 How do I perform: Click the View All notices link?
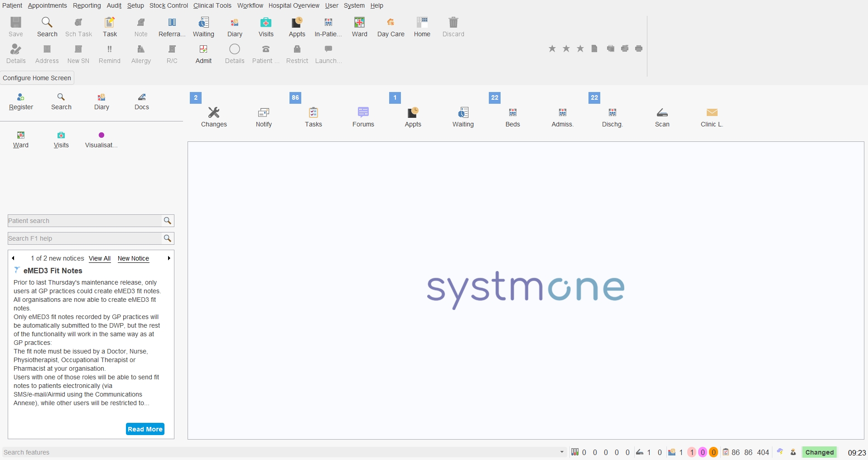100,258
